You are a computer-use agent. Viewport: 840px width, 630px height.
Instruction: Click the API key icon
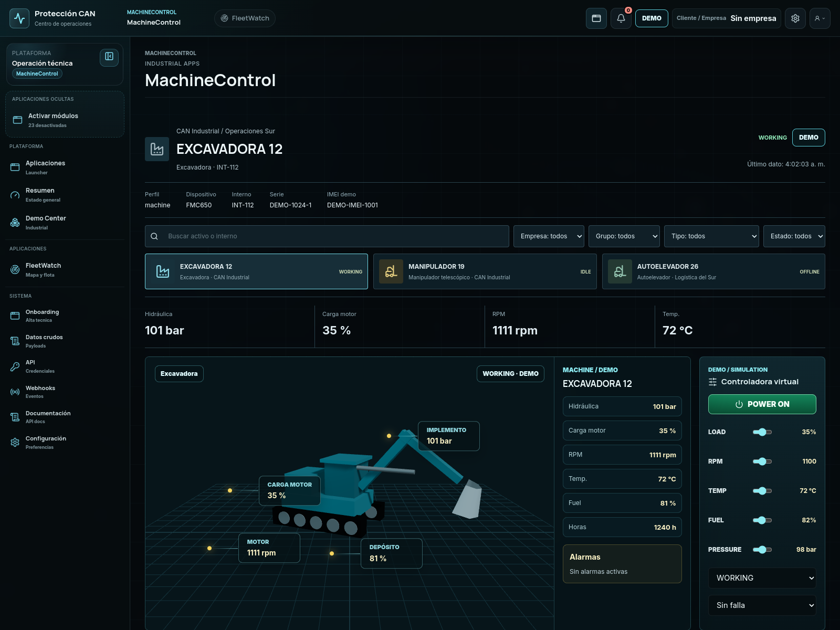coord(15,366)
